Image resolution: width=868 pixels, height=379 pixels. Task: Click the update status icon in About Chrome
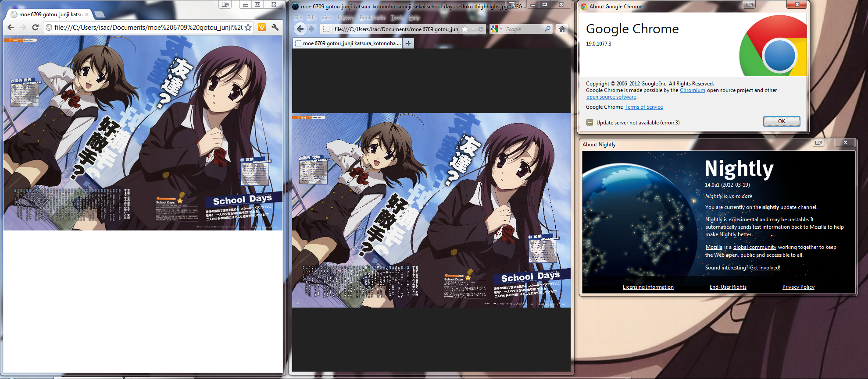point(589,123)
